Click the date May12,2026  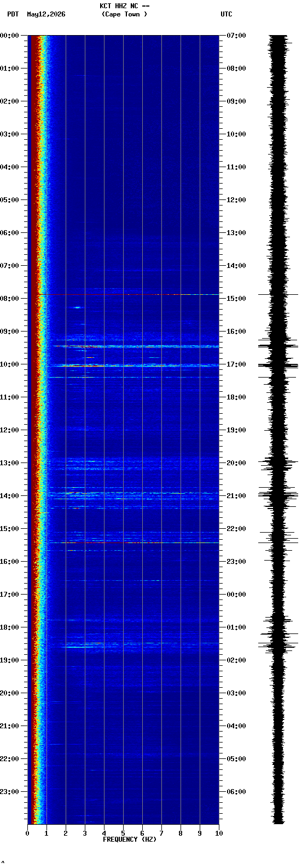click(x=46, y=14)
